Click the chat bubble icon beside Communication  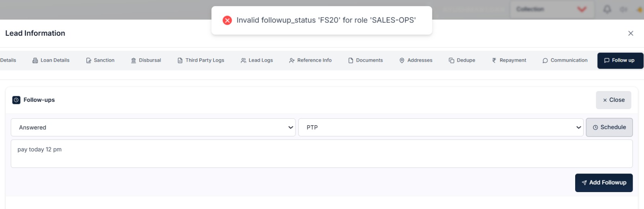coord(545,60)
